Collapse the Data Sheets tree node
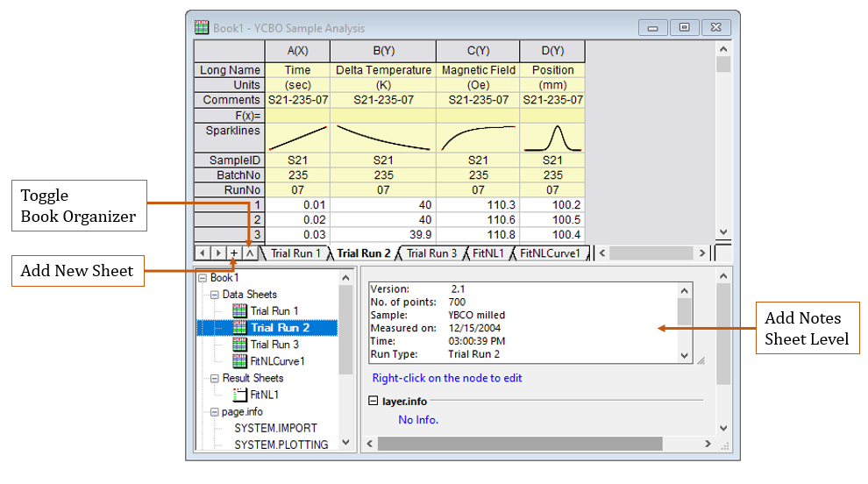The width and height of the screenshot is (868, 484). (215, 295)
